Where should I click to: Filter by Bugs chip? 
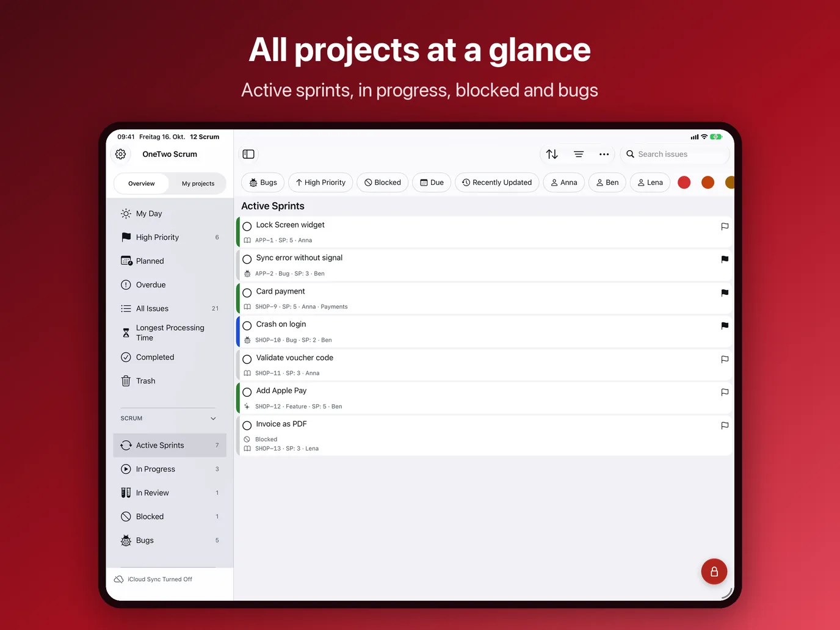click(263, 183)
